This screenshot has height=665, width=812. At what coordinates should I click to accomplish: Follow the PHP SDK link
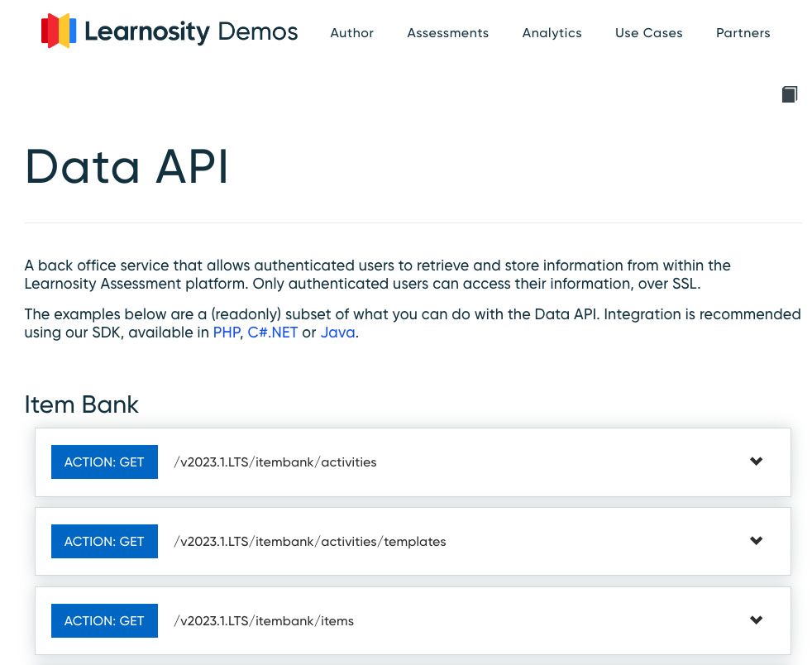[x=226, y=332]
